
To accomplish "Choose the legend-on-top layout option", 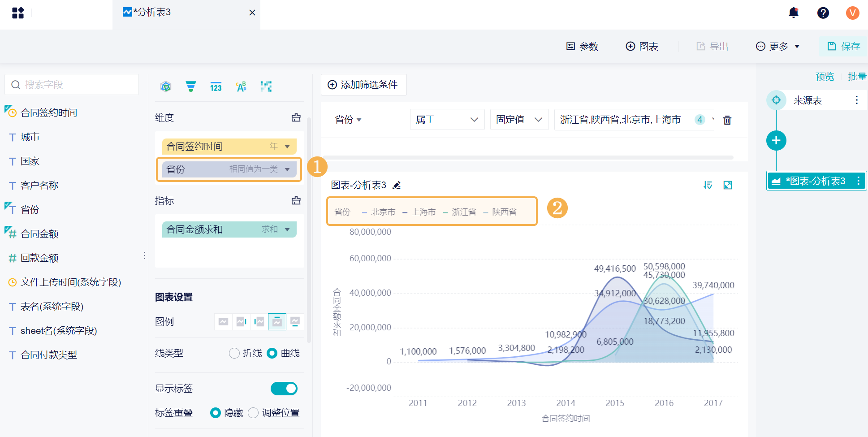I will point(277,321).
